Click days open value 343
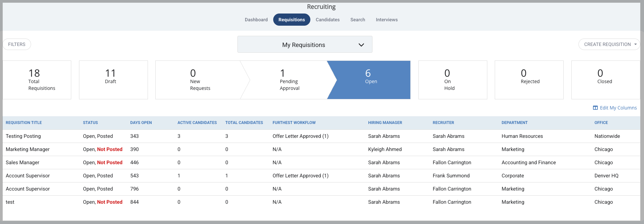Viewport: 644px width, 224px height. tap(134, 136)
